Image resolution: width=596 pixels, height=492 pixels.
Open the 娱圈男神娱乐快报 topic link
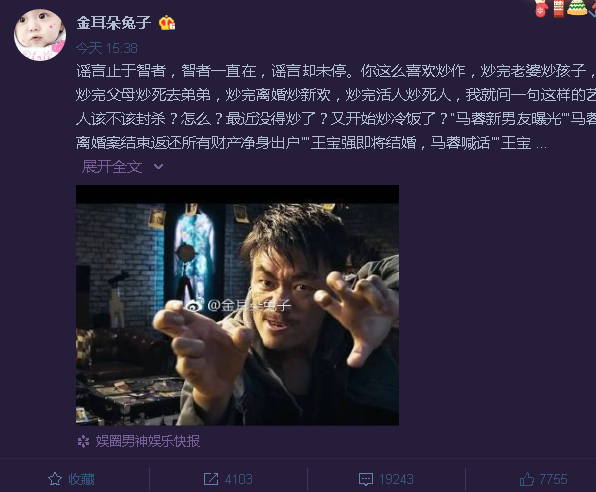pos(147,441)
